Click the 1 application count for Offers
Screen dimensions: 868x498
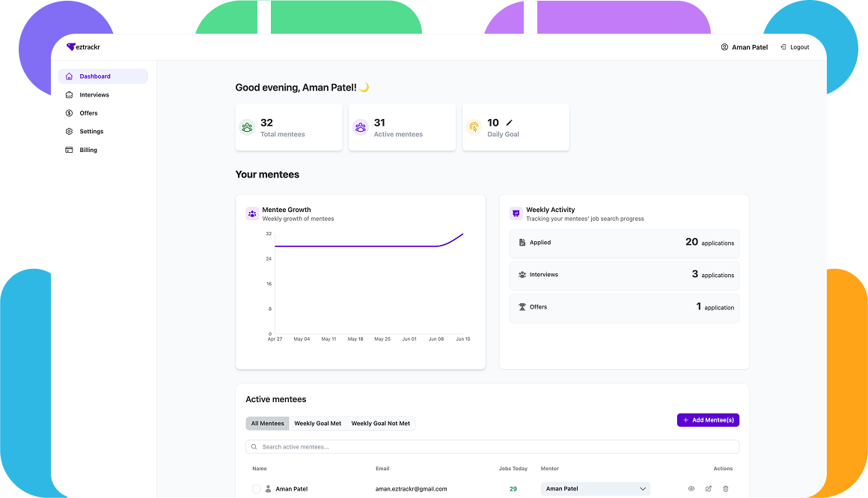(715, 307)
